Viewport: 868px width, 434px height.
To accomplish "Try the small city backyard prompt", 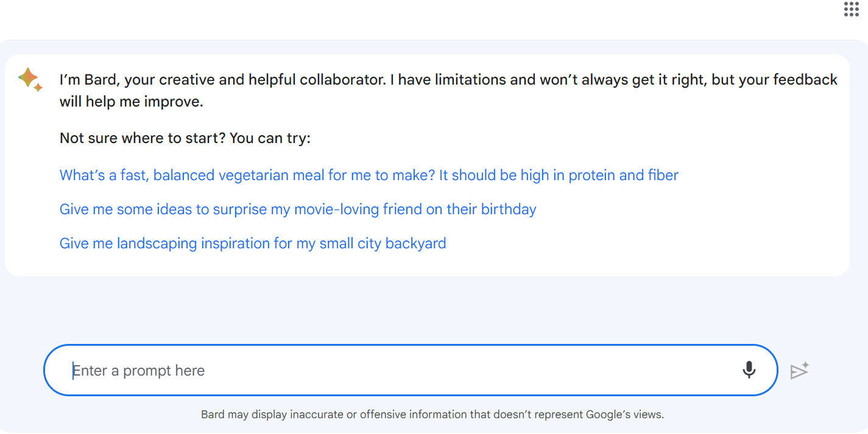I will pos(253,243).
